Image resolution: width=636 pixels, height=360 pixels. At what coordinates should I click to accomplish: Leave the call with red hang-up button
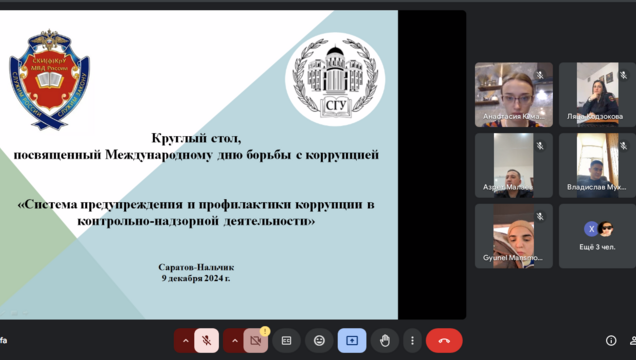click(444, 341)
